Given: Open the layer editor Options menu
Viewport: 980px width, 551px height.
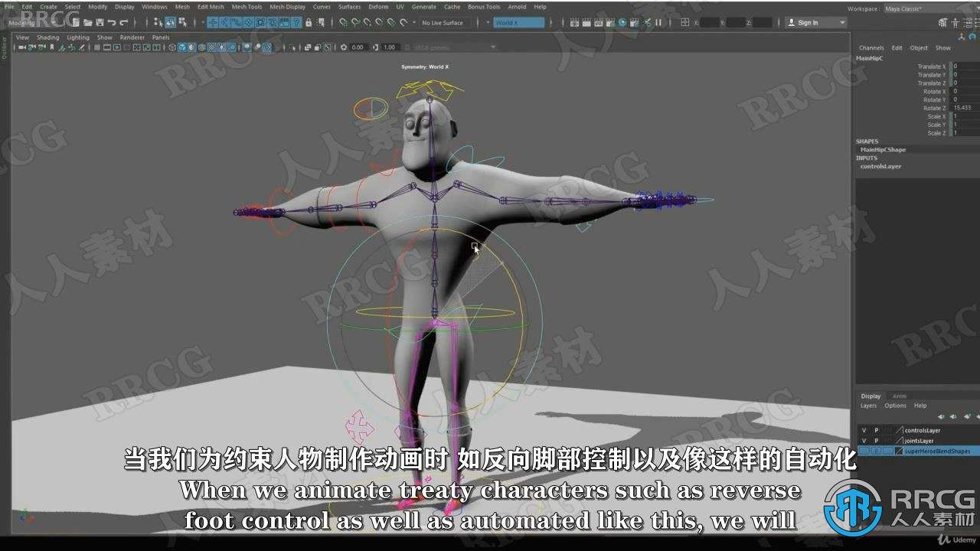Looking at the screenshot, I should (x=896, y=406).
